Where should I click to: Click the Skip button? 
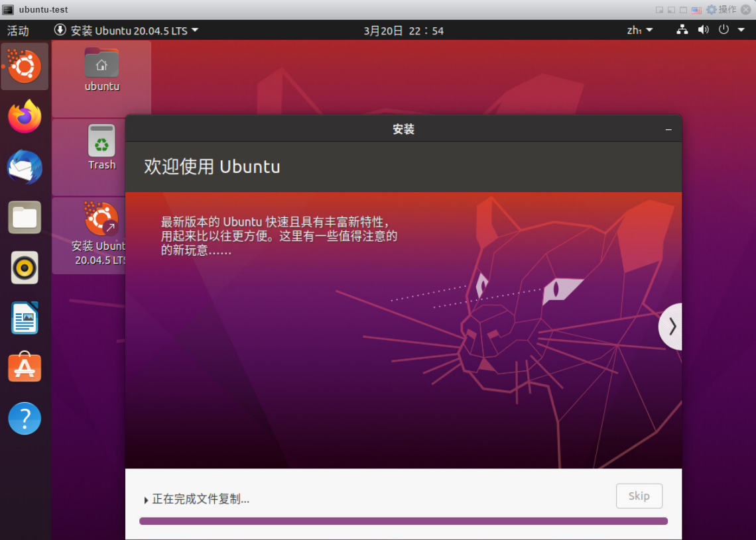tap(639, 496)
